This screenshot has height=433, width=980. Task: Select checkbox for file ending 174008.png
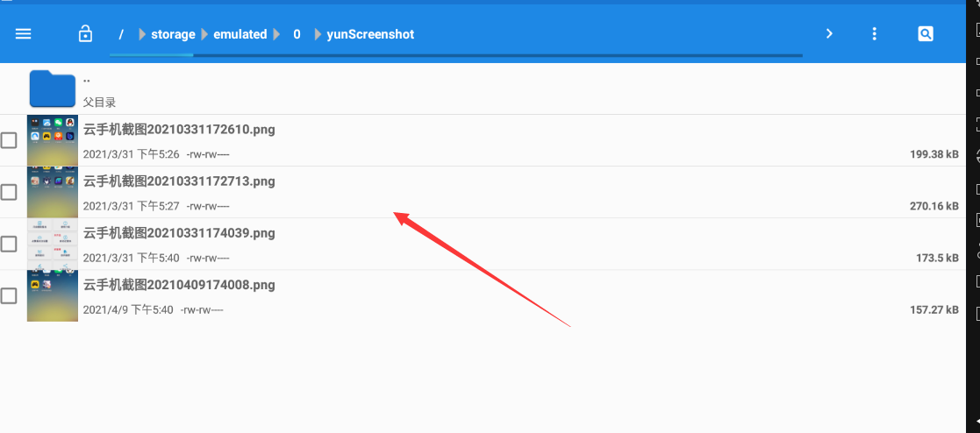9,295
